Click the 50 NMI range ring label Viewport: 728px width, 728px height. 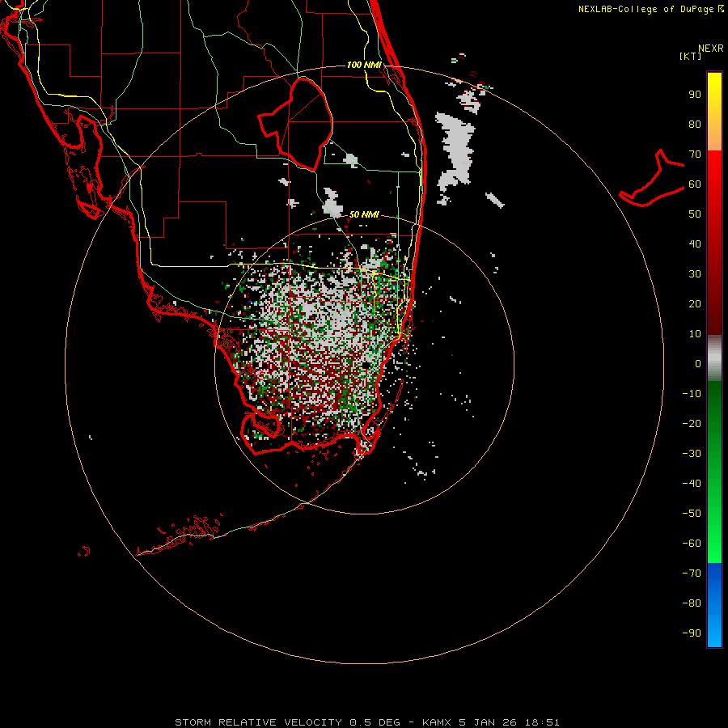click(364, 214)
